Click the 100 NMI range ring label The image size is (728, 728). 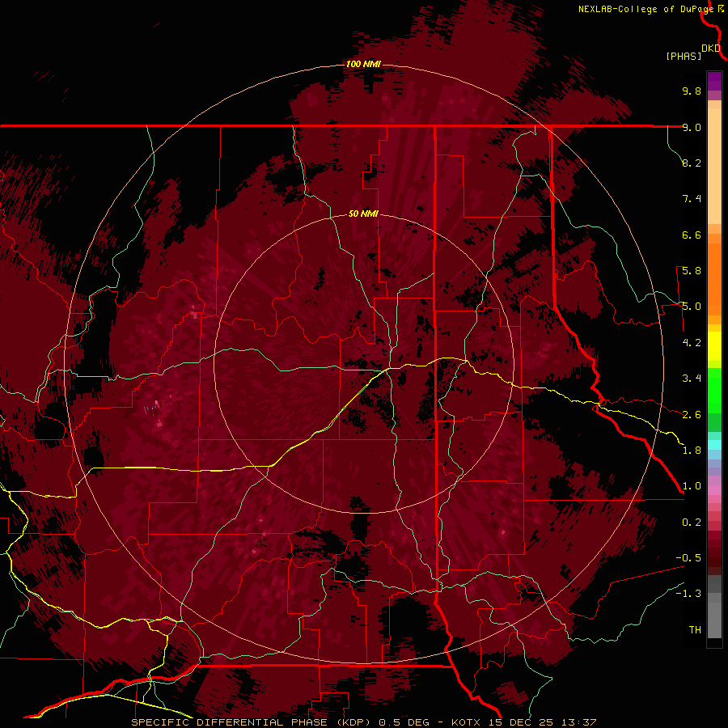(x=363, y=64)
